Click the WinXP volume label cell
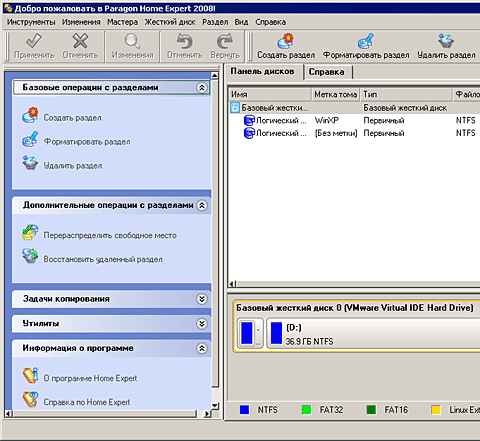Image resolution: width=480 pixels, height=441 pixels. [327, 120]
